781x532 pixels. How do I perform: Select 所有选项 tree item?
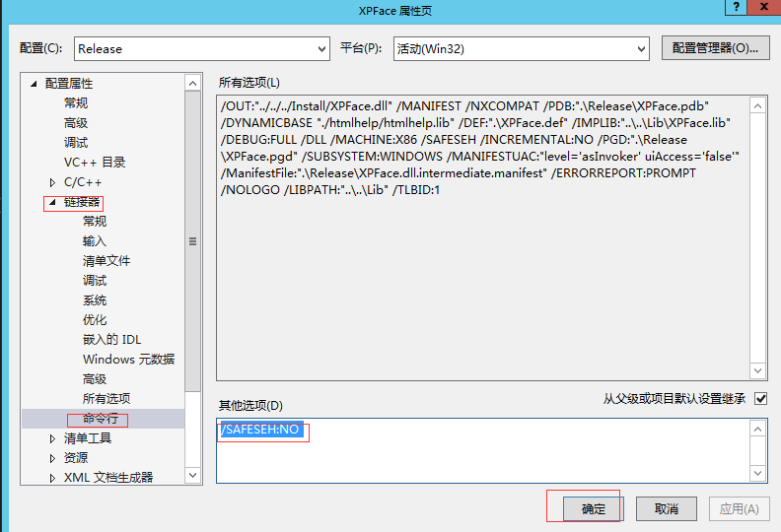tap(106, 399)
